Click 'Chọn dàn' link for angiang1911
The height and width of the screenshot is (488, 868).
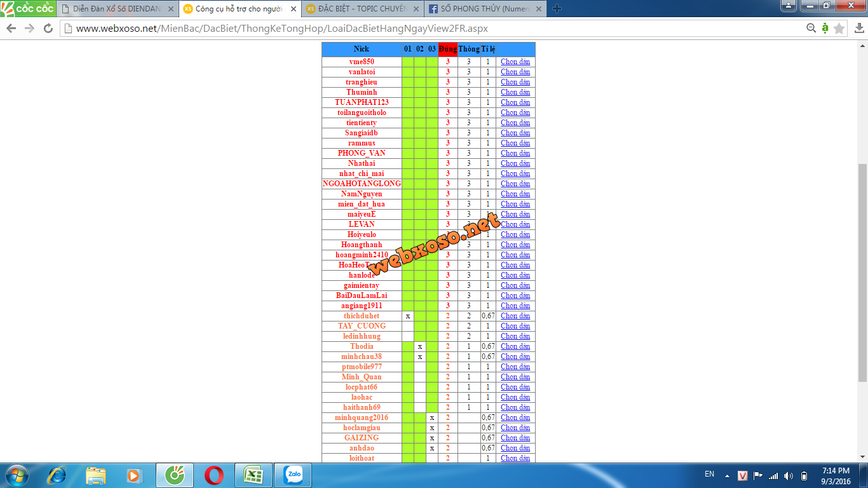(515, 306)
